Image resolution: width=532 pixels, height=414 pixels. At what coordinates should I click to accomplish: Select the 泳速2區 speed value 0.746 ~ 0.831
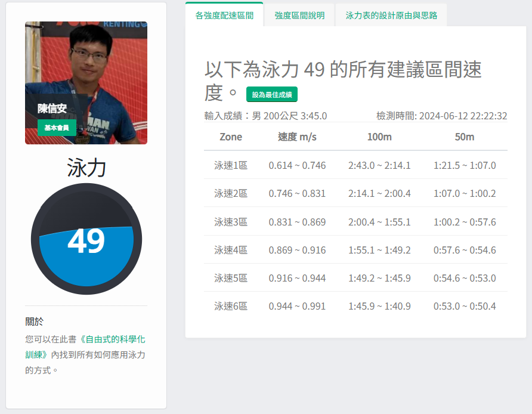pos(297,193)
